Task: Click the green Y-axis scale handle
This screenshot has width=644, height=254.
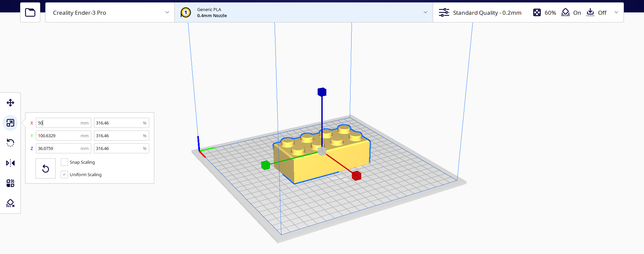Action: (x=266, y=165)
